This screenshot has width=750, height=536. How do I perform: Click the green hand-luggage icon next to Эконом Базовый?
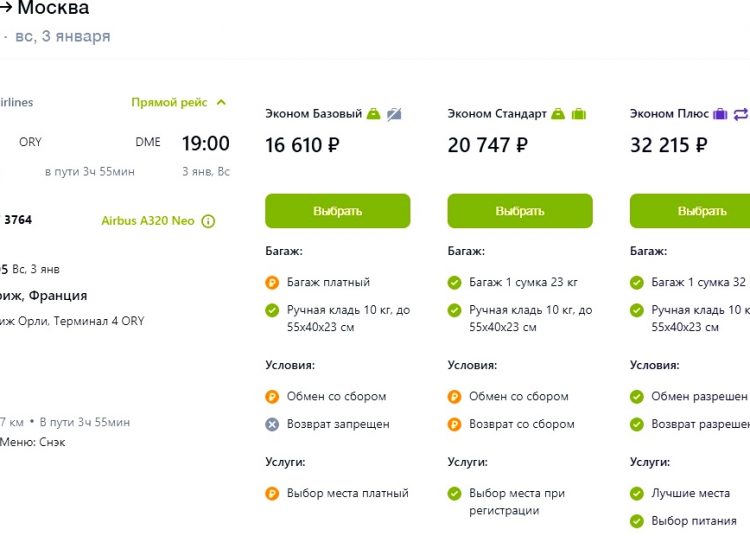374,114
